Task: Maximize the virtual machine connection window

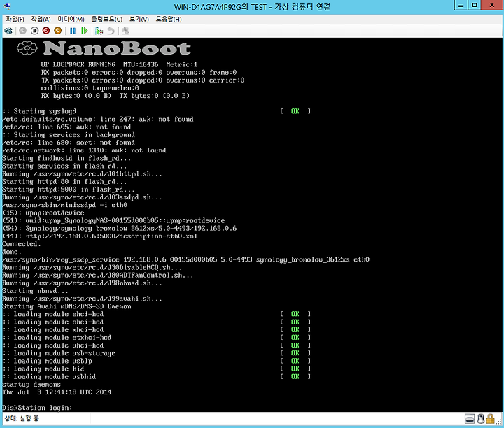Action: point(475,5)
